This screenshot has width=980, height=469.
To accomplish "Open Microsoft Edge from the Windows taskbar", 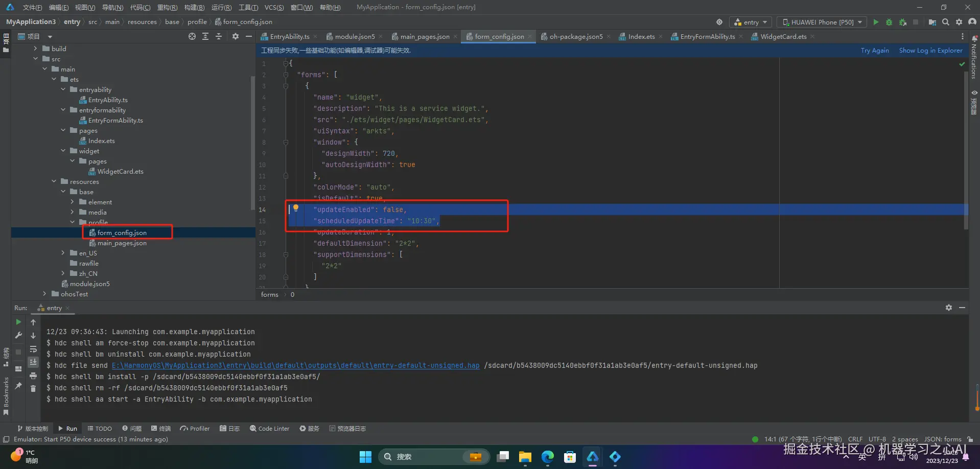I will point(547,456).
